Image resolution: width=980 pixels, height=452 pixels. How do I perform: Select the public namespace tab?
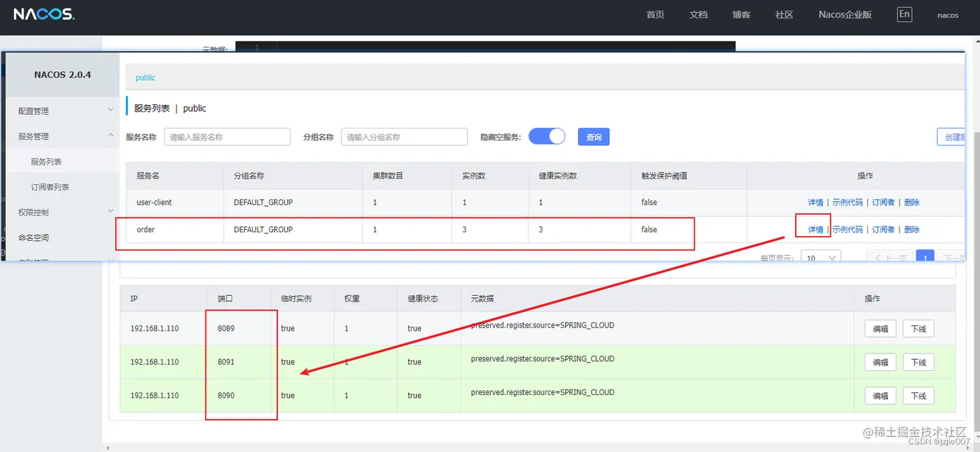coord(145,77)
